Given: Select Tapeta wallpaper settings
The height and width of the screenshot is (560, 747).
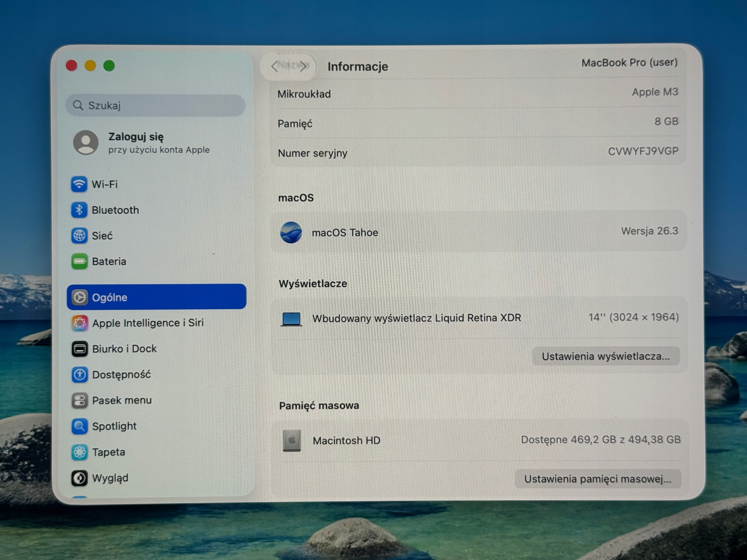Looking at the screenshot, I should [80, 452].
